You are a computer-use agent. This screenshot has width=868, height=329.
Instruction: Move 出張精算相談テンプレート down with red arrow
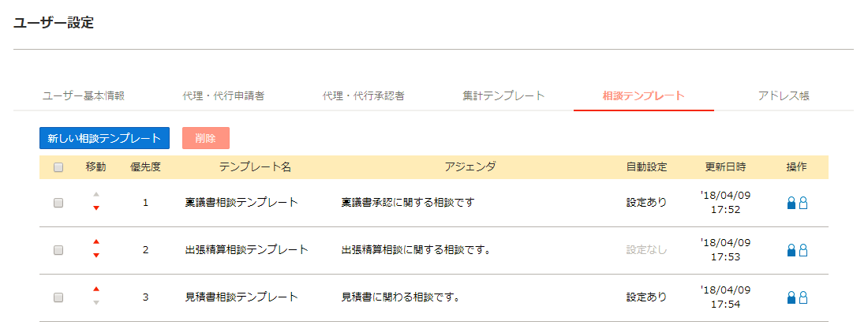point(96,256)
